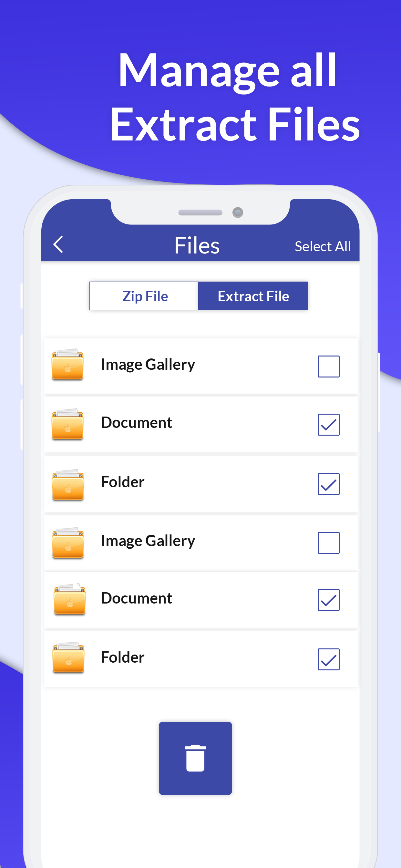Screen dimensions: 401x868
Task: Click the last Folder item's folder icon
Action: pos(68,658)
